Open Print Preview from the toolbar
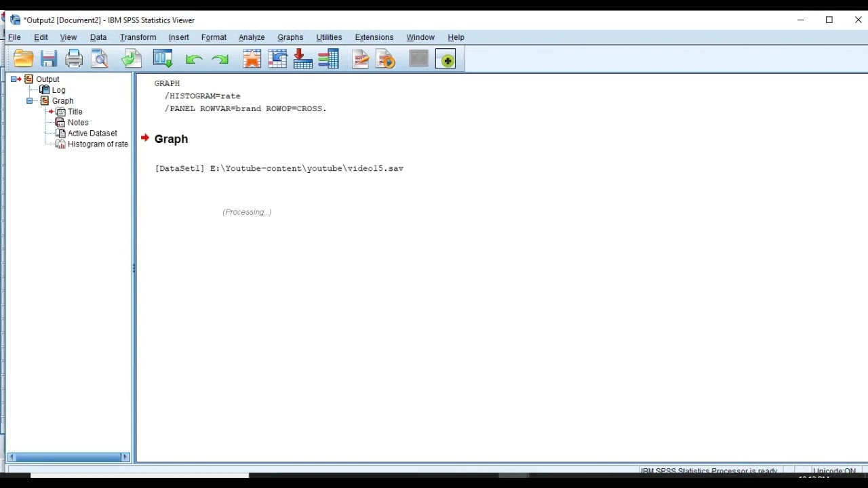This screenshot has width=868, height=488. pos(100,59)
